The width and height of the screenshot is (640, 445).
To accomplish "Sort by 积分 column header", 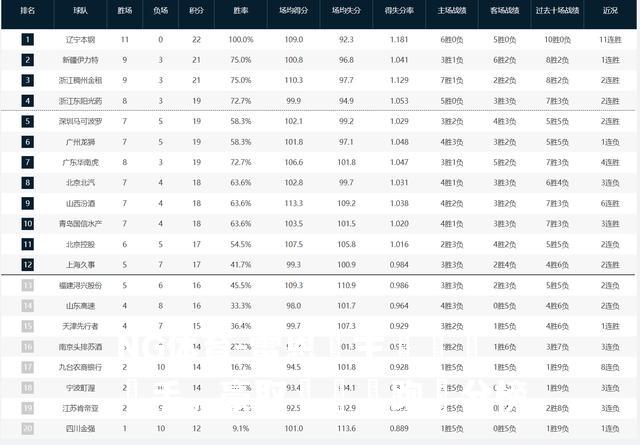I will tap(196, 11).
